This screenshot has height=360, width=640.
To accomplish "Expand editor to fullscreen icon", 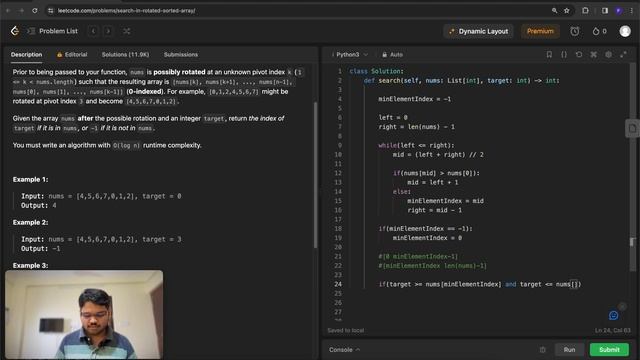I will [623, 54].
